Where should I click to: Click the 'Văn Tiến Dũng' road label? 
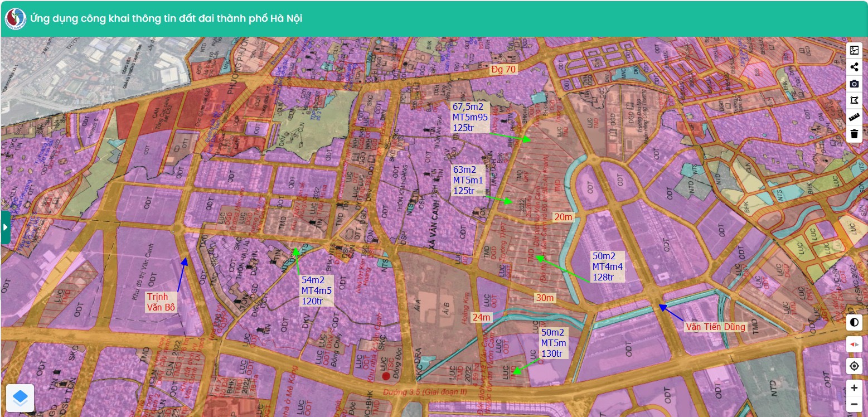click(715, 327)
